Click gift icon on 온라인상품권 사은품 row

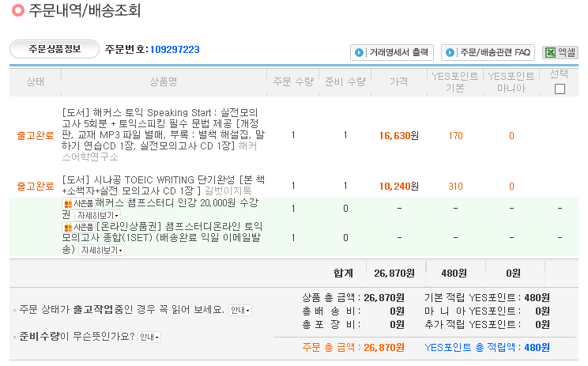click(x=68, y=227)
